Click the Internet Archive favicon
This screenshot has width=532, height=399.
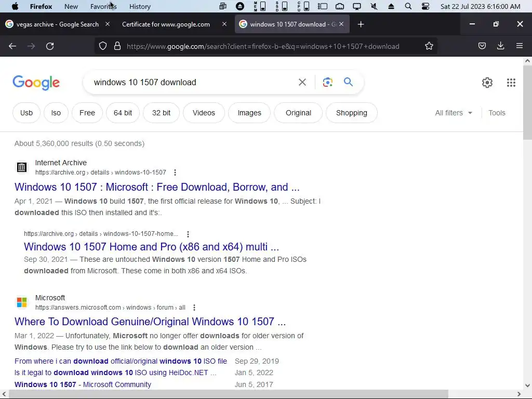[x=22, y=167]
